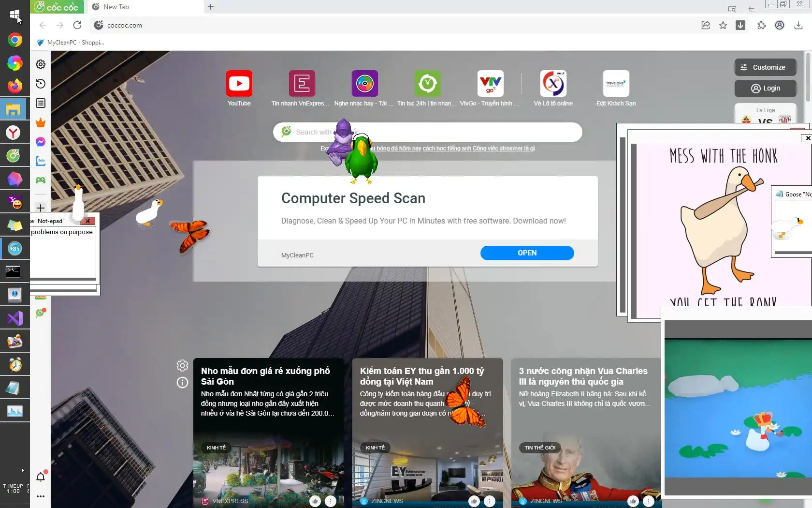Open the 3 nước công nhận Vua Charles article
This screenshot has width=812, height=508.
(x=583, y=376)
